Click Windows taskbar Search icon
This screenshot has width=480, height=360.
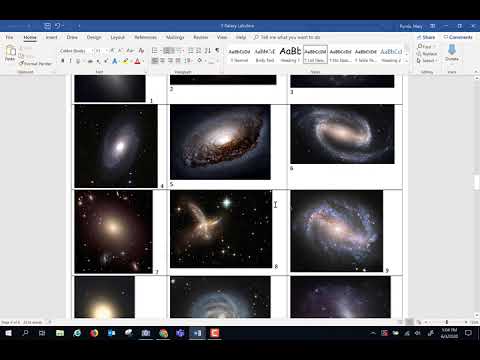point(25,333)
